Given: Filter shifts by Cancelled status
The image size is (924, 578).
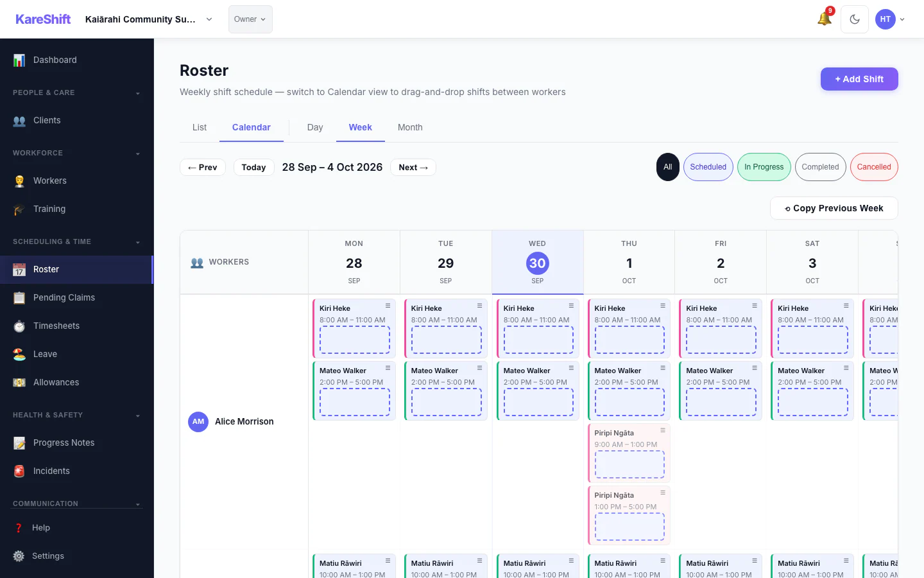Looking at the screenshot, I should 874,167.
